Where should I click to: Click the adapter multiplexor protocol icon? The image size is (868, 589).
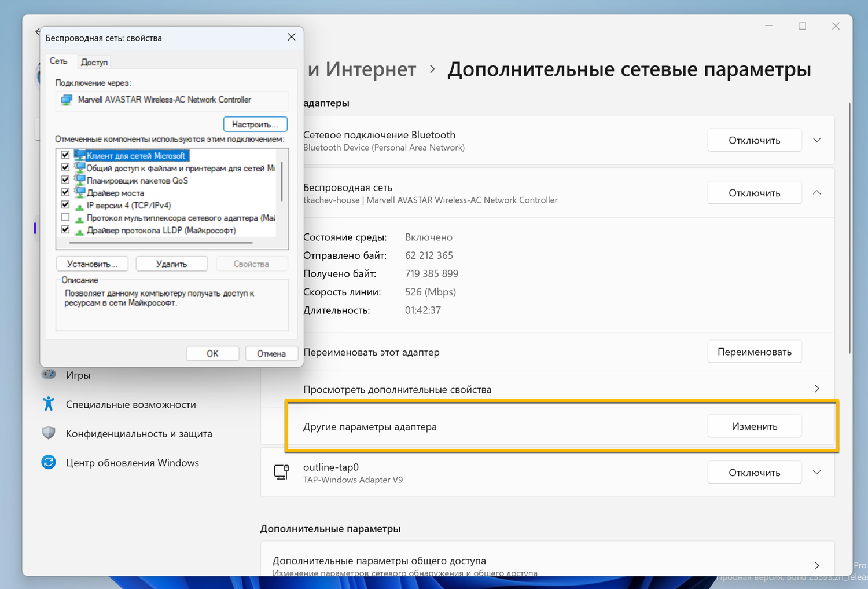(80, 218)
